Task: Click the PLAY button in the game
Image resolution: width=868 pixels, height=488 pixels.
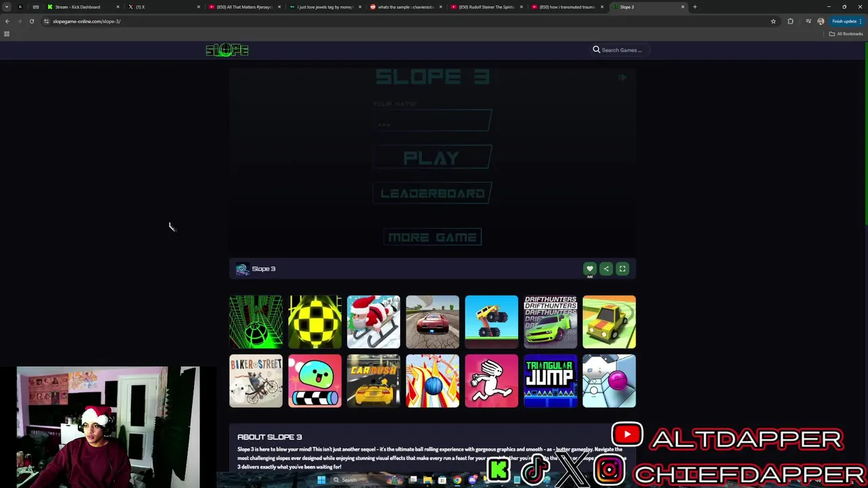Action: [432, 158]
